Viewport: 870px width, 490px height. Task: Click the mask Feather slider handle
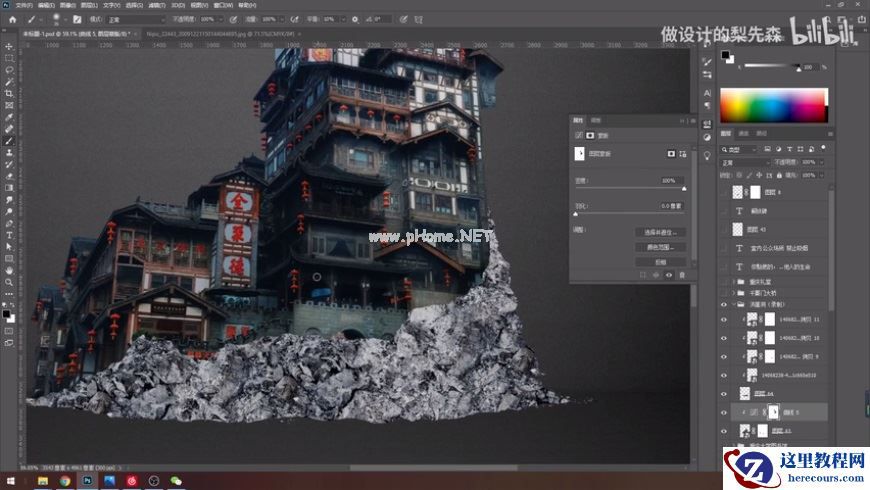click(x=575, y=214)
